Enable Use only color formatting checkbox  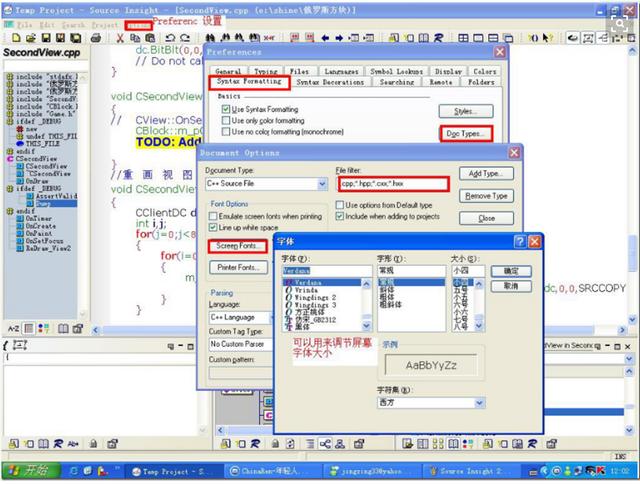coord(226,120)
